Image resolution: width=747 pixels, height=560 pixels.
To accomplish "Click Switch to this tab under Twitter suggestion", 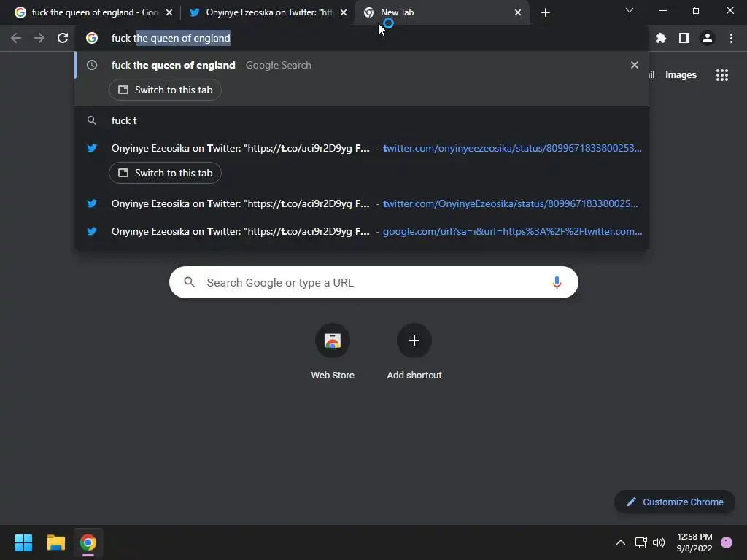I will 165,173.
